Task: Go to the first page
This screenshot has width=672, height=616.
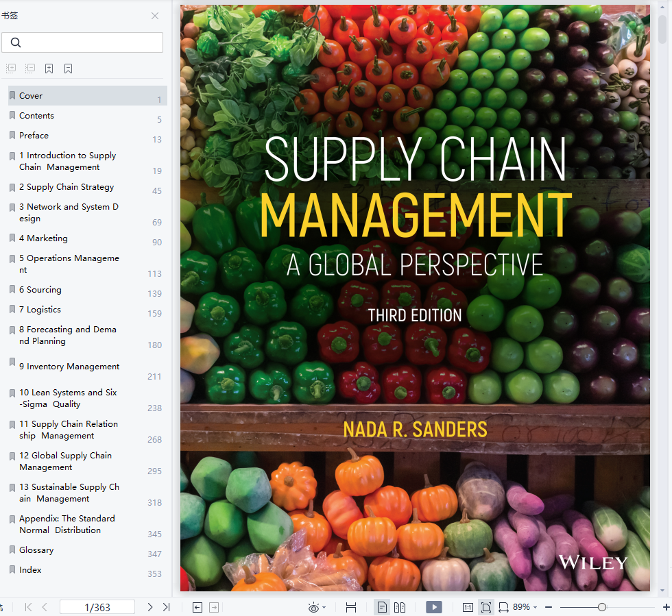Action: [28, 607]
